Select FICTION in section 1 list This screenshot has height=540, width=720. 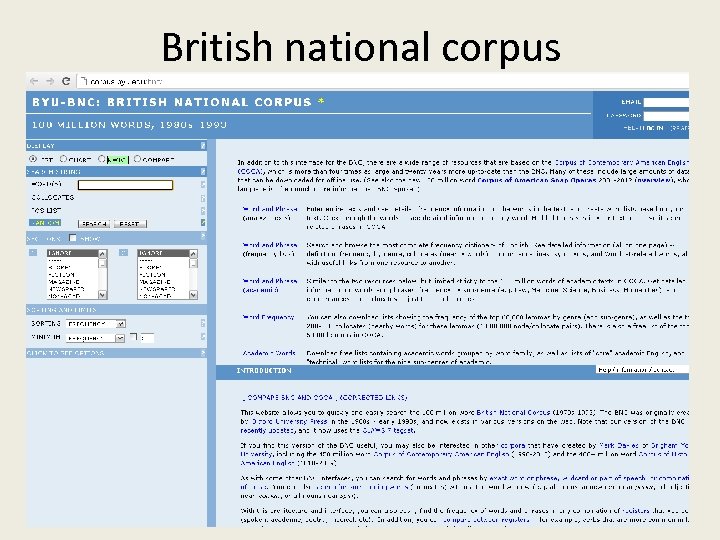[x=73, y=275]
